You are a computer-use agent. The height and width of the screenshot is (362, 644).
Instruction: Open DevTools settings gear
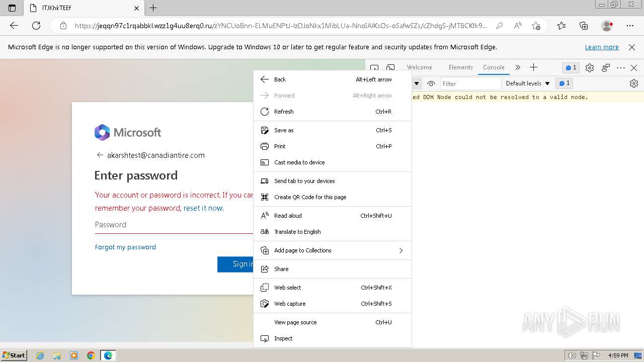(590, 67)
